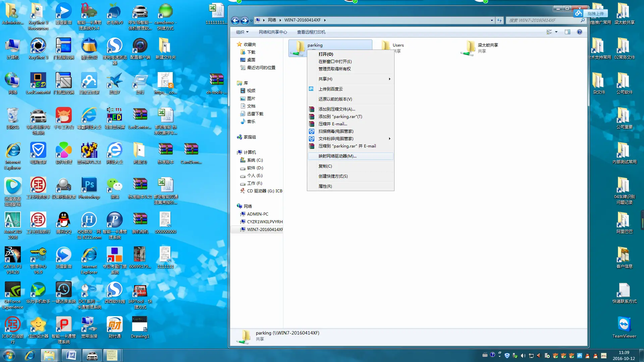Viewport: 644px width, 362px height.
Task: Click the preview pane toggle icon
Action: pyautogui.click(x=567, y=32)
